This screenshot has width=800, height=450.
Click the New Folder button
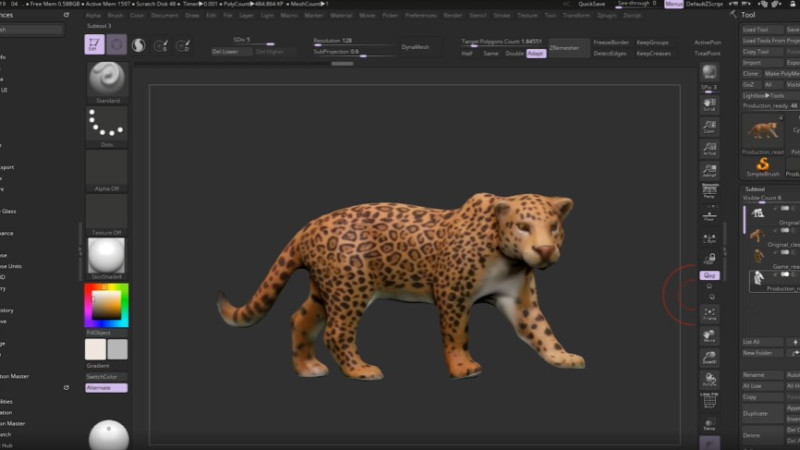[x=762, y=353]
